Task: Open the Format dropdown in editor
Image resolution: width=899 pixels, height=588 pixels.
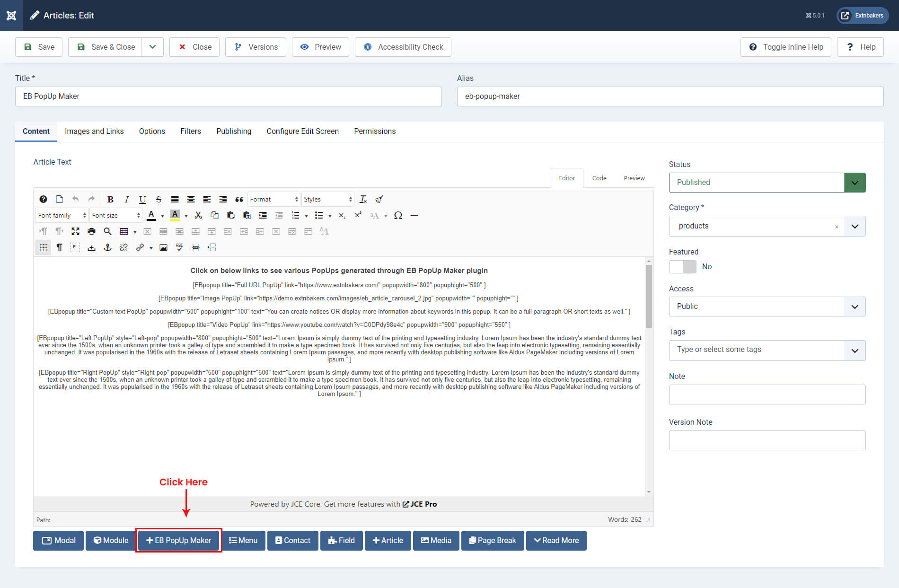Action: point(274,199)
